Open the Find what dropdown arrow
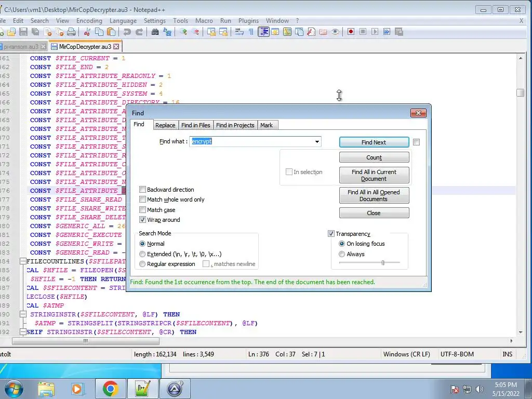Image resolution: width=532 pixels, height=399 pixels. click(317, 141)
